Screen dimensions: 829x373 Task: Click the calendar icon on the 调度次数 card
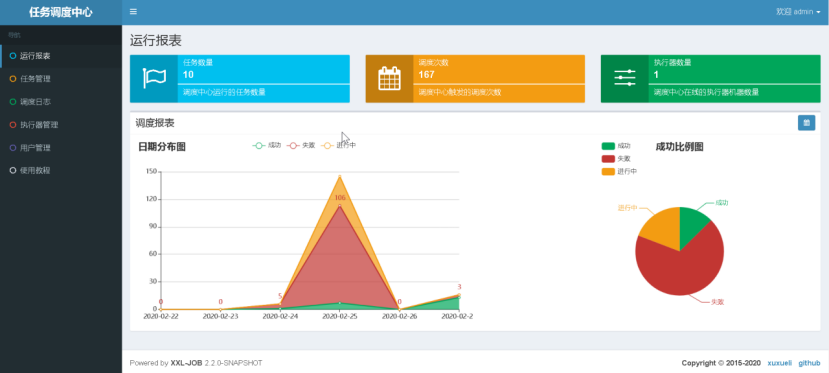(389, 79)
